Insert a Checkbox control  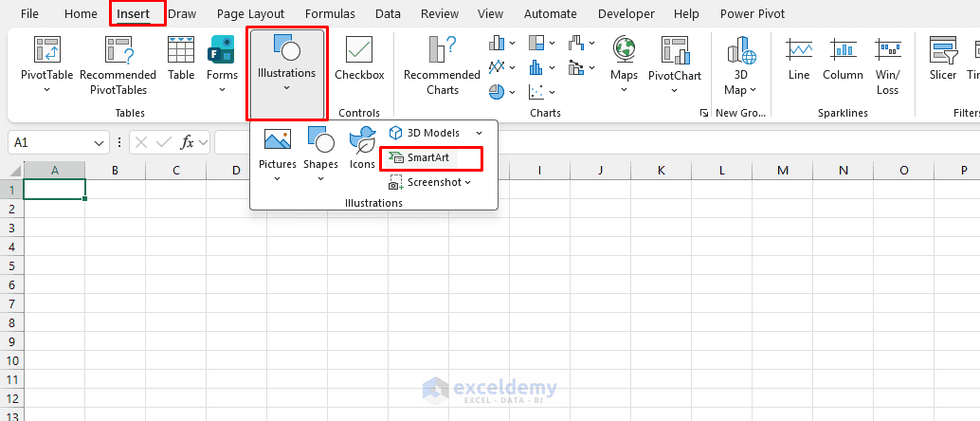(359, 58)
